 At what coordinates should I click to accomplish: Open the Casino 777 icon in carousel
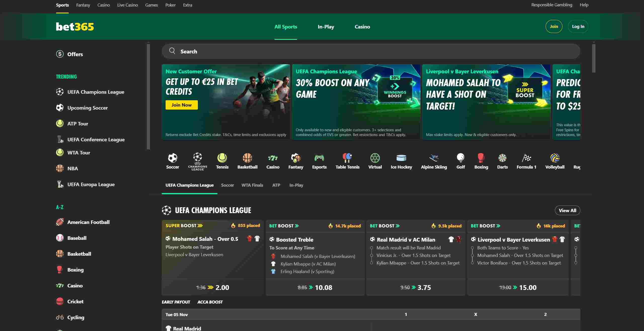pyautogui.click(x=273, y=161)
